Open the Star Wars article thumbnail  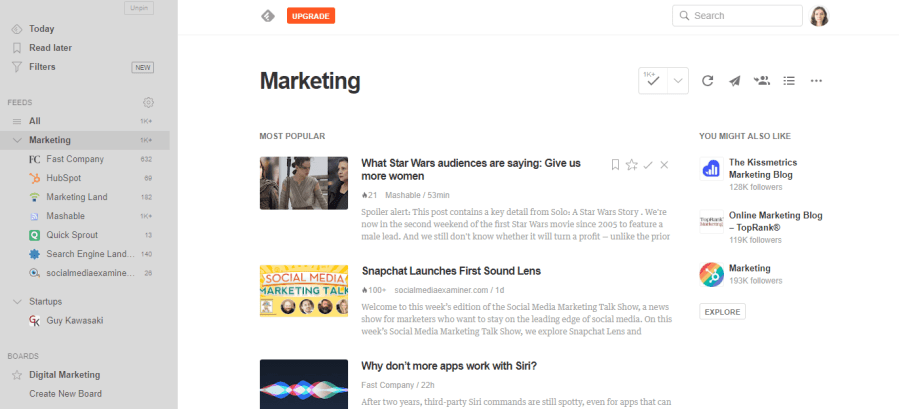pos(304,183)
